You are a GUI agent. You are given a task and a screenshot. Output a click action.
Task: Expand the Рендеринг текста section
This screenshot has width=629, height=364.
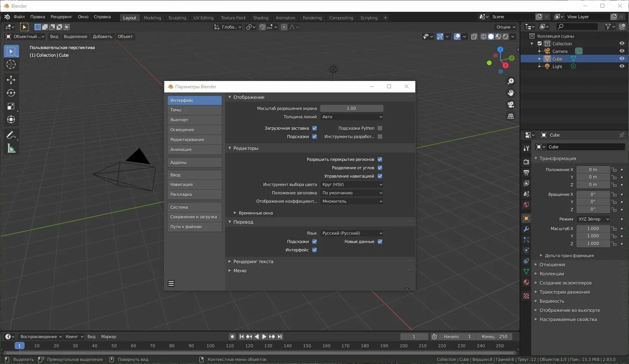click(x=253, y=262)
